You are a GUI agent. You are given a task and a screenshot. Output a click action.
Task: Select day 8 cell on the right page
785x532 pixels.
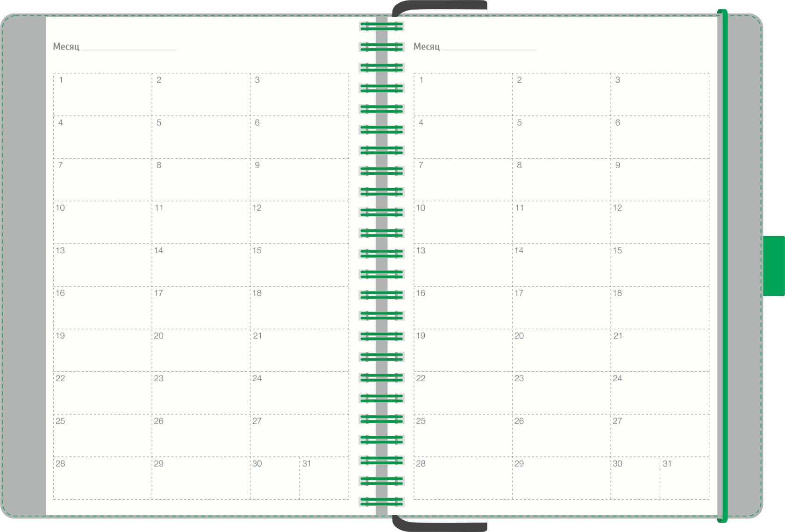562,180
